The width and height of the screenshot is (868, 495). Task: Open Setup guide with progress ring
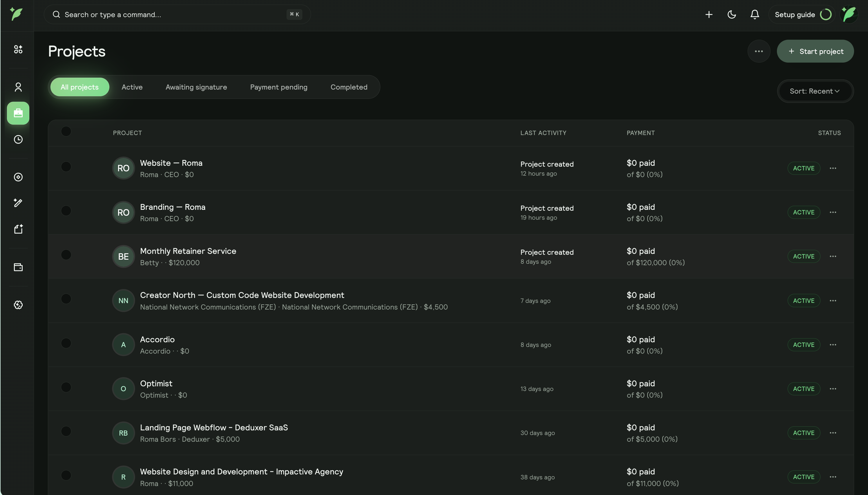pyautogui.click(x=802, y=14)
